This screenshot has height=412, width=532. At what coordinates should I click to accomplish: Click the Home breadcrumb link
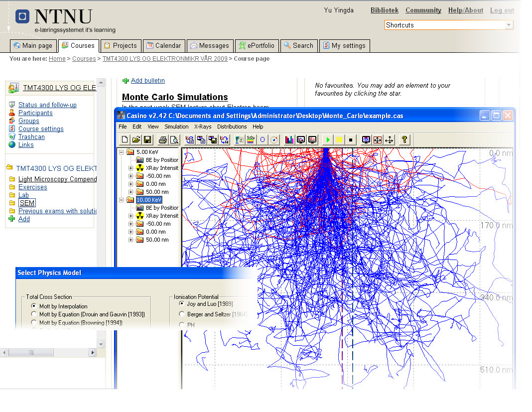pyautogui.click(x=57, y=59)
